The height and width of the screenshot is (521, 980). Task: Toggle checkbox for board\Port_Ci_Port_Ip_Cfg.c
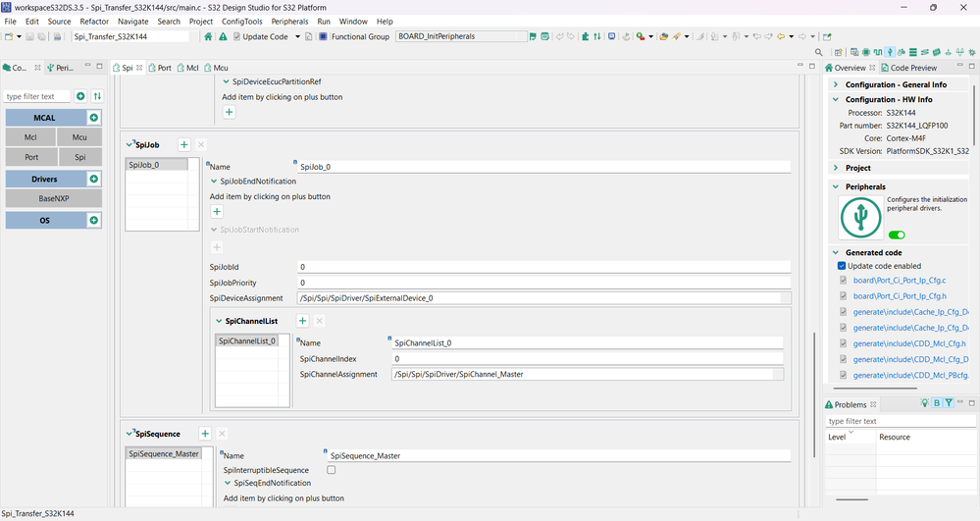(x=843, y=281)
